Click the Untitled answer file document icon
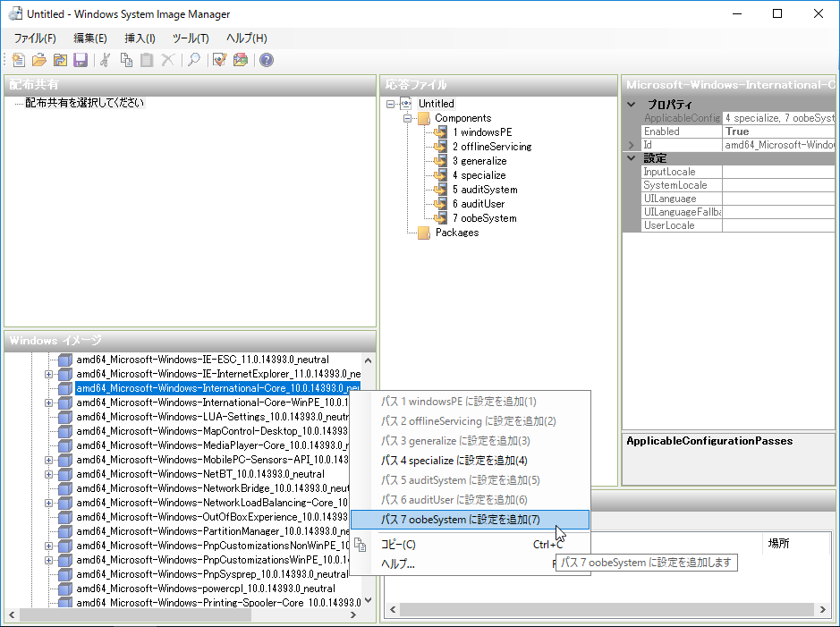The width and height of the screenshot is (840, 627). click(406, 104)
